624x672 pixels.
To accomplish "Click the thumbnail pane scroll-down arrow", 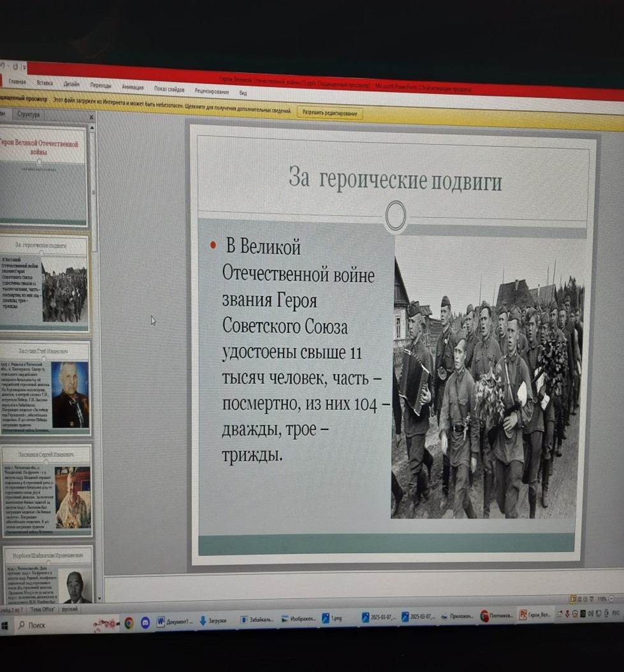I will pos(99,599).
